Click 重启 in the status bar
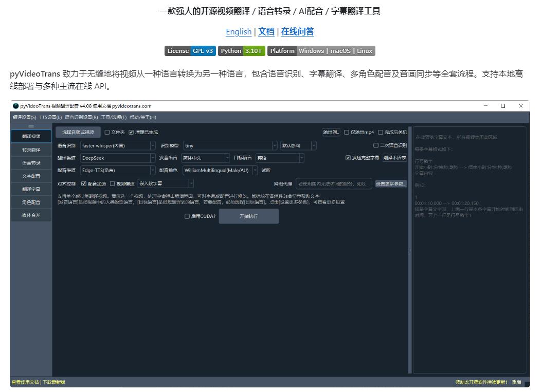The width and height of the screenshot is (542, 392). (516, 382)
